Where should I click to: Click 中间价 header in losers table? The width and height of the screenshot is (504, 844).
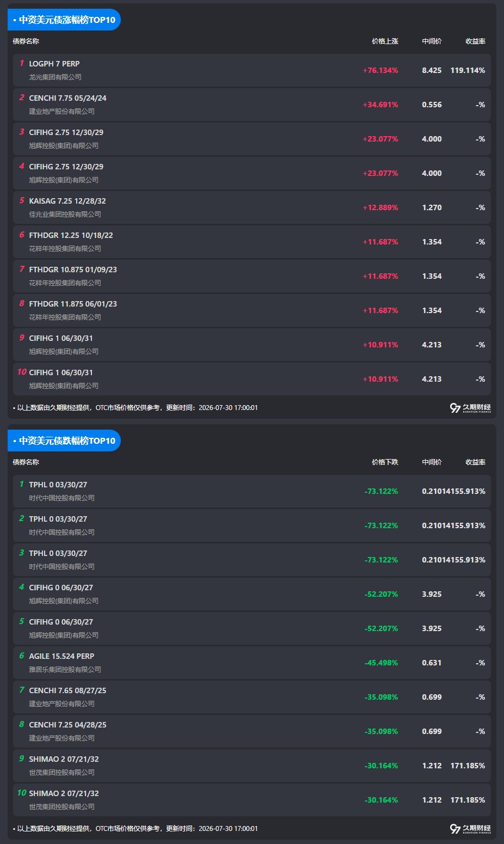click(x=432, y=462)
